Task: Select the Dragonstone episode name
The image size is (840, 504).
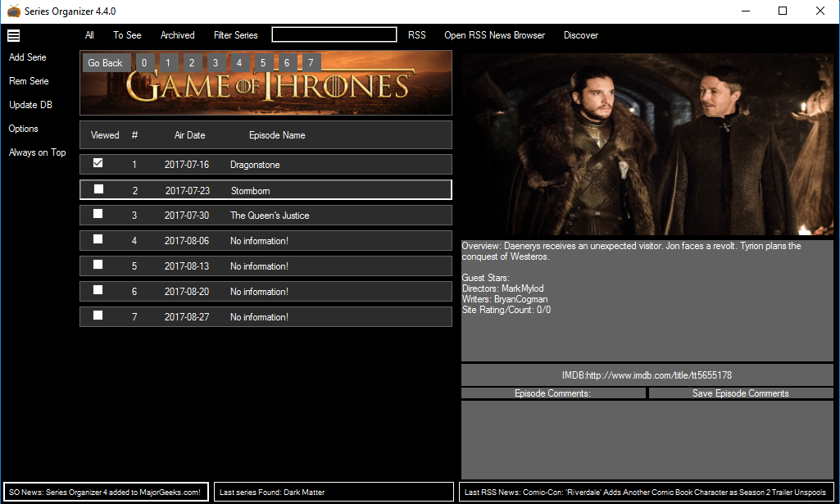Action: (x=255, y=165)
